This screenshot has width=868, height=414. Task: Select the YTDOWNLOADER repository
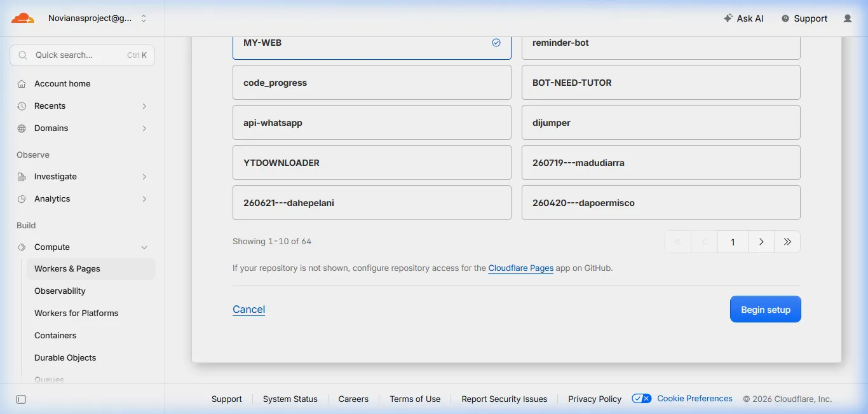tap(372, 162)
